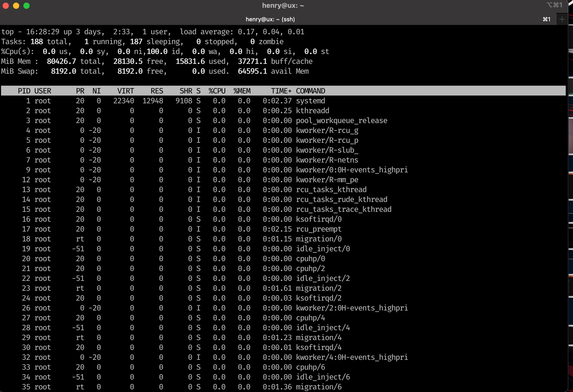573x392 pixels.
Task: Select the henry@ux: ~ (ssh) tab
Action: 270,19
